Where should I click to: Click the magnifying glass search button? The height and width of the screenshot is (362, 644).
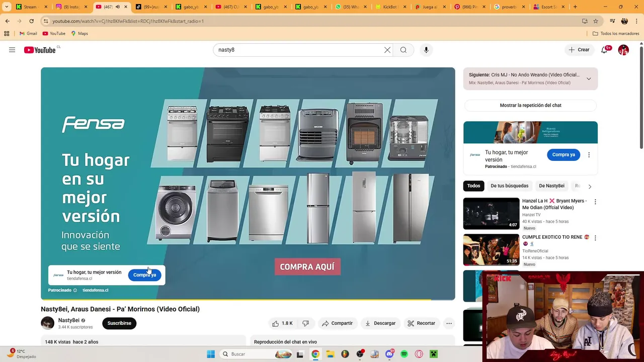[x=404, y=50]
